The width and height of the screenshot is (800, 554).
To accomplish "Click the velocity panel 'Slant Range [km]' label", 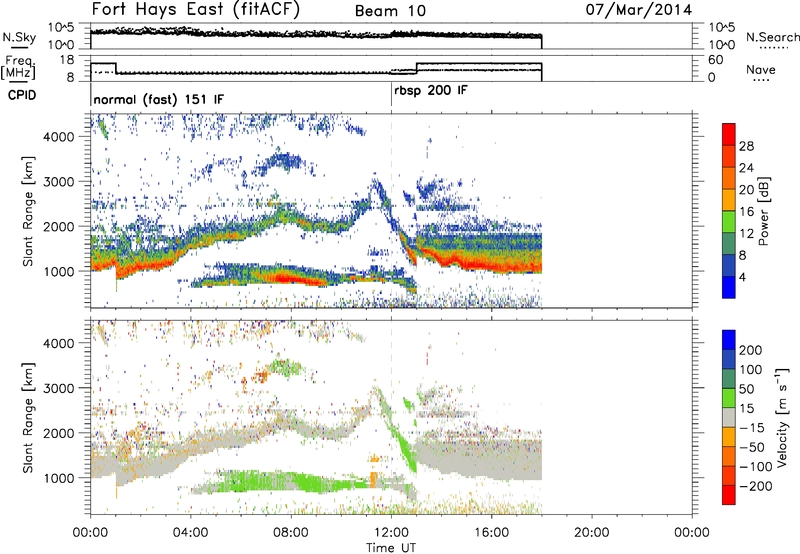I will [28, 418].
